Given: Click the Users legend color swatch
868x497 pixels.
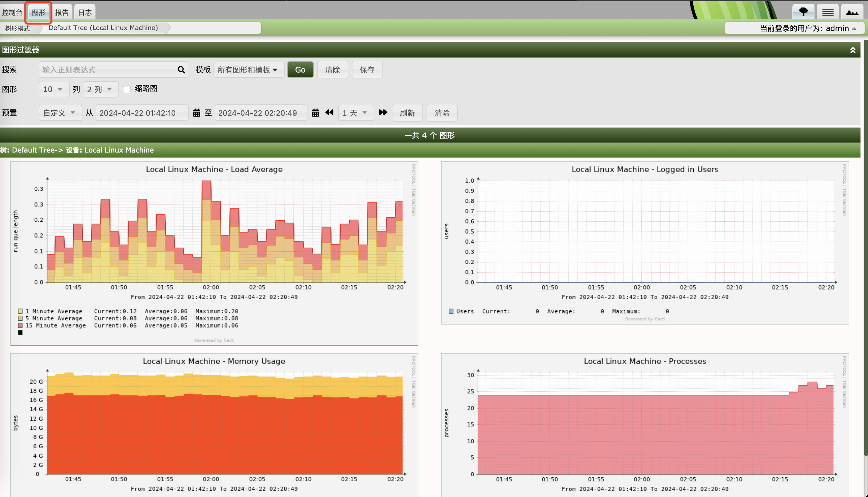Looking at the screenshot, I should click(451, 311).
